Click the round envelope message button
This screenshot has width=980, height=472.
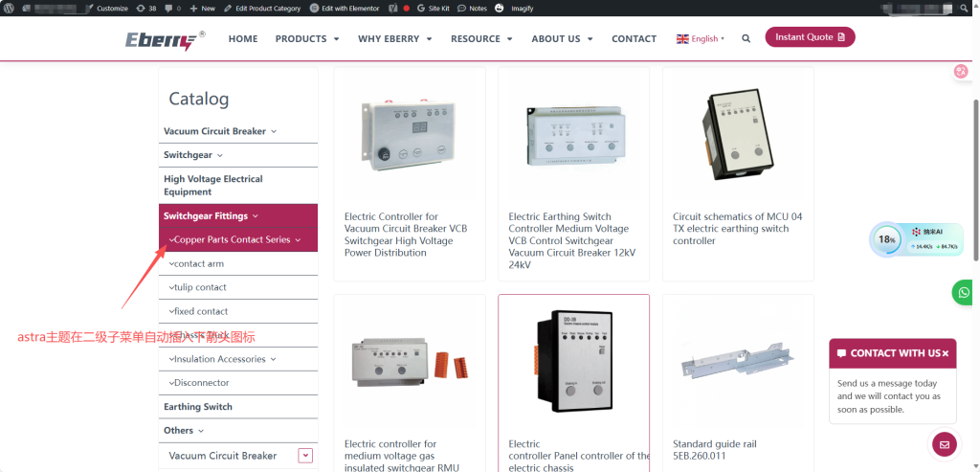pos(945,444)
